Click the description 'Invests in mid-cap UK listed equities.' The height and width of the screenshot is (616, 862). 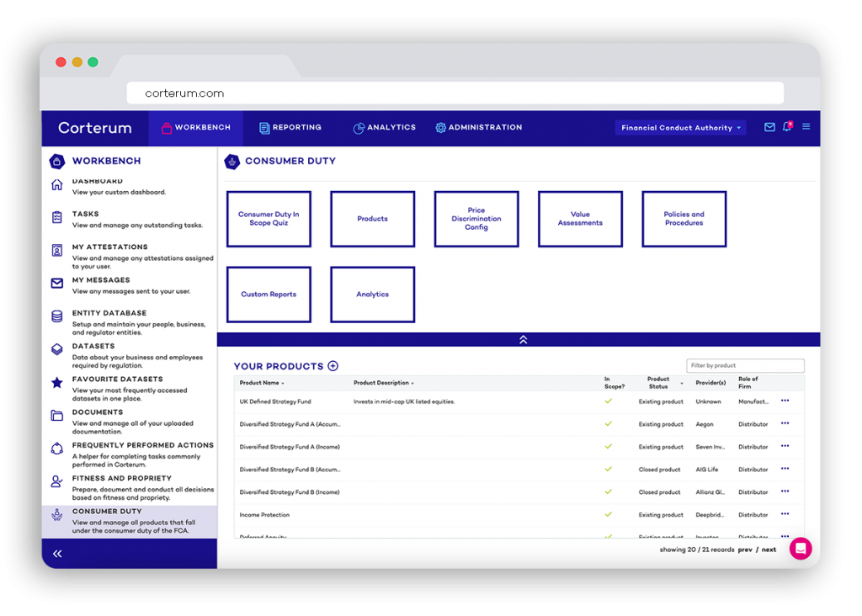click(404, 401)
